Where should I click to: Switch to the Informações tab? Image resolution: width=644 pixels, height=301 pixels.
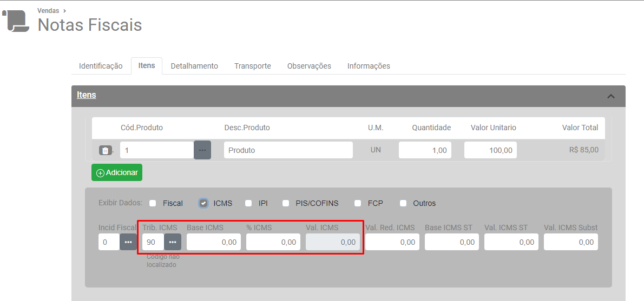pos(369,66)
